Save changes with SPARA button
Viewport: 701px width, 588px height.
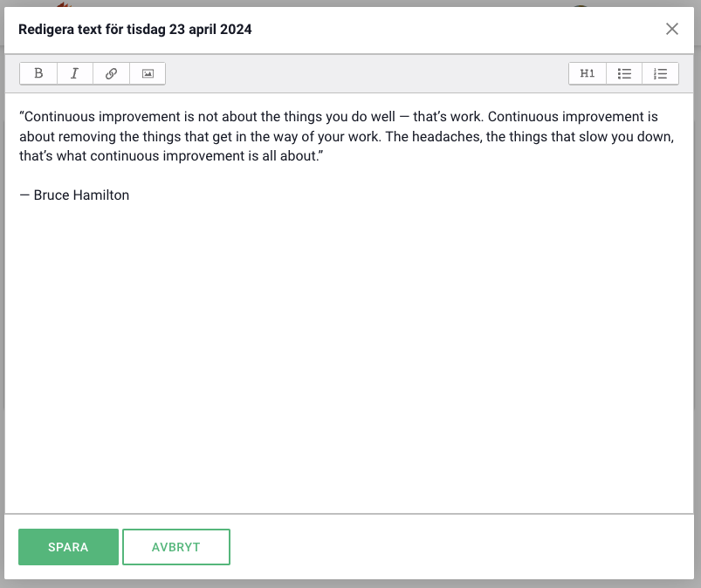pyautogui.click(x=68, y=547)
